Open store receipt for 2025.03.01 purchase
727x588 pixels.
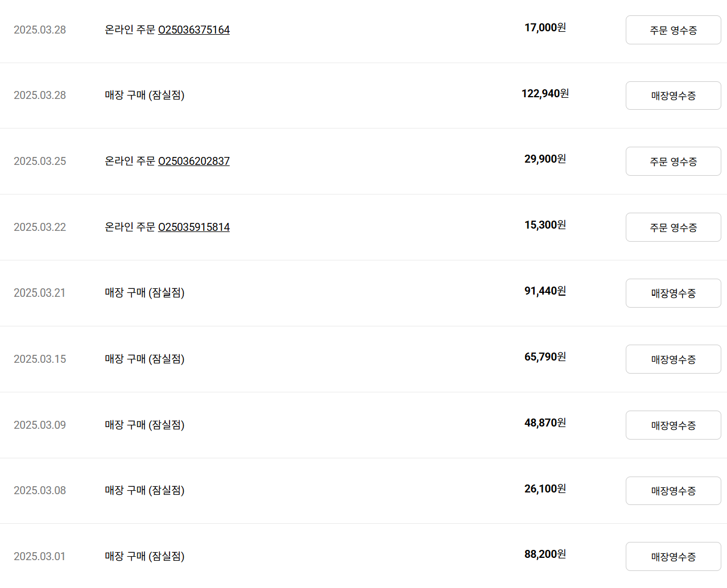674,557
